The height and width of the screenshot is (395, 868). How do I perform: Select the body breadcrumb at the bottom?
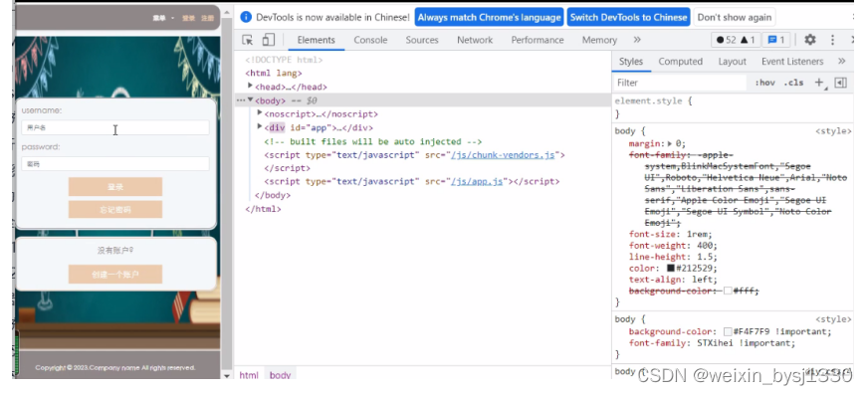tap(280, 374)
